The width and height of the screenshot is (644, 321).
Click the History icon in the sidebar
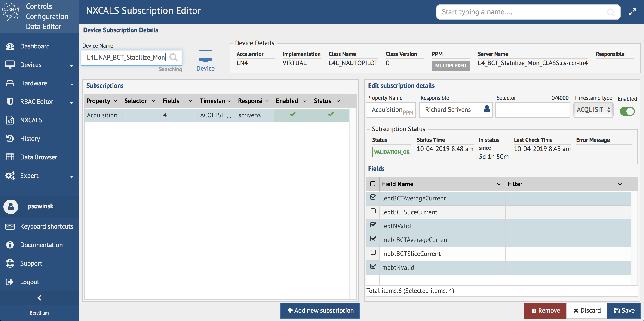(x=10, y=138)
